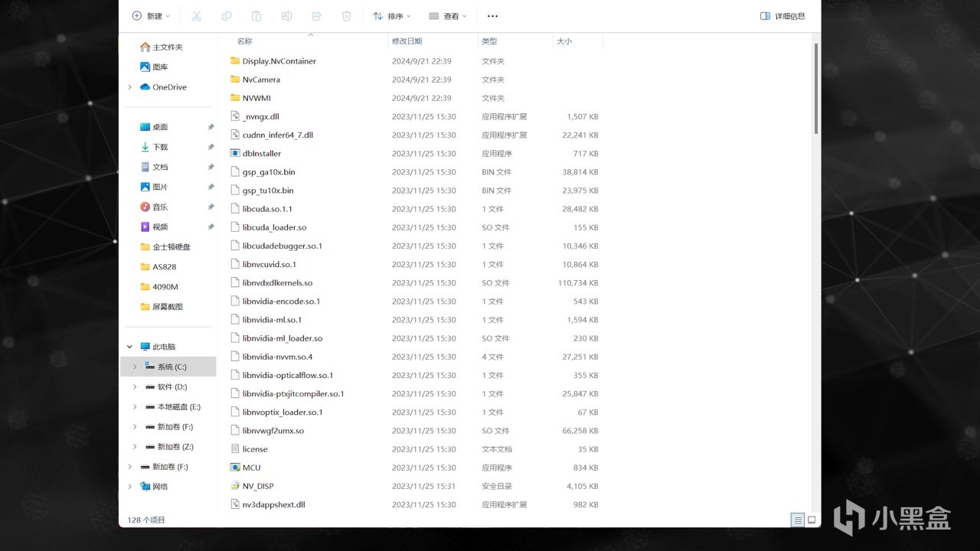Select libnvidia-ptxjitcompiler.so.1 file name
The height and width of the screenshot is (551, 980).
click(x=293, y=393)
